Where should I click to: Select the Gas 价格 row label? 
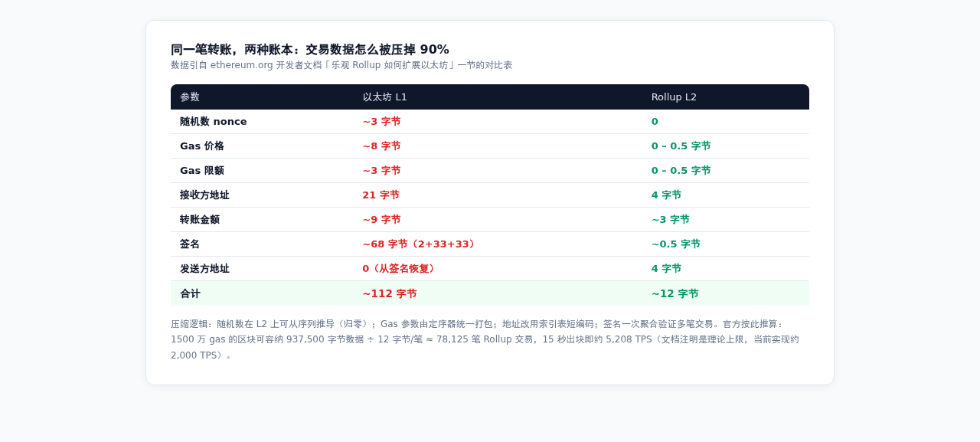[202, 146]
